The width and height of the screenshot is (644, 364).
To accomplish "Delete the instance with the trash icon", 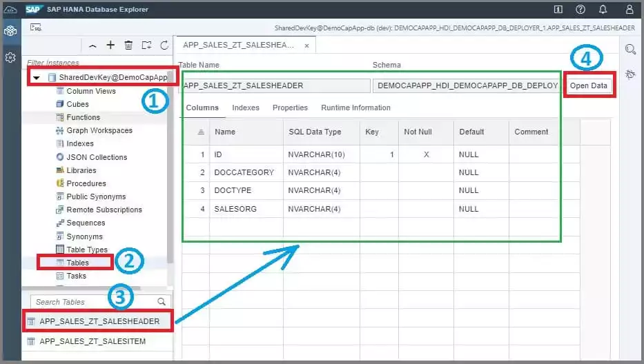I will (x=128, y=45).
